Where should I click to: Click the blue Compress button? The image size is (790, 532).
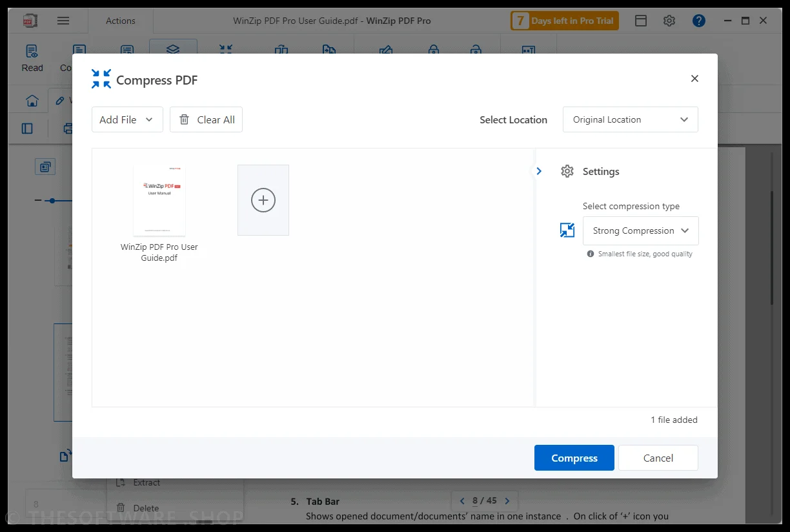(574, 458)
